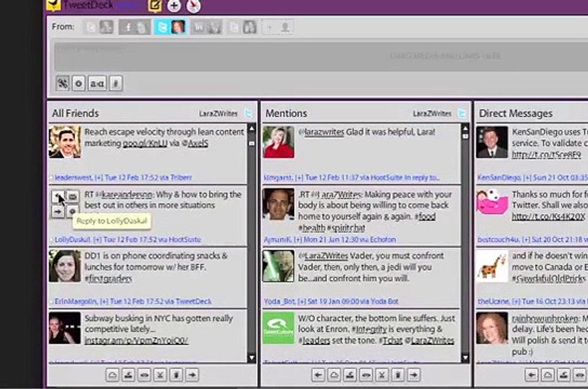Click retweet right-arrow icon on LollyDaskal tweet
The width and height of the screenshot is (588, 389).
[58, 211]
